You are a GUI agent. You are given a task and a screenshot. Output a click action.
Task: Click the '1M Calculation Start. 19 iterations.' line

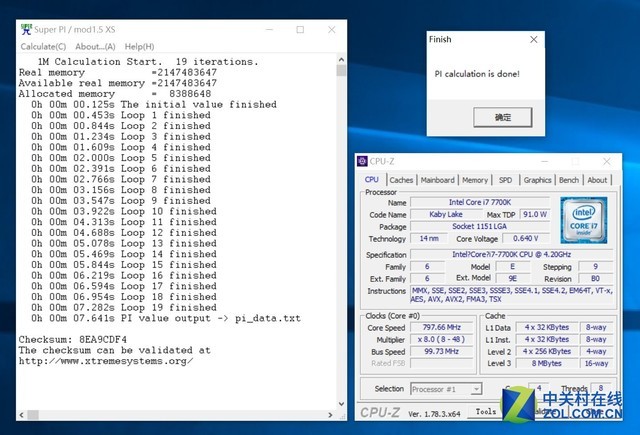tap(148, 62)
